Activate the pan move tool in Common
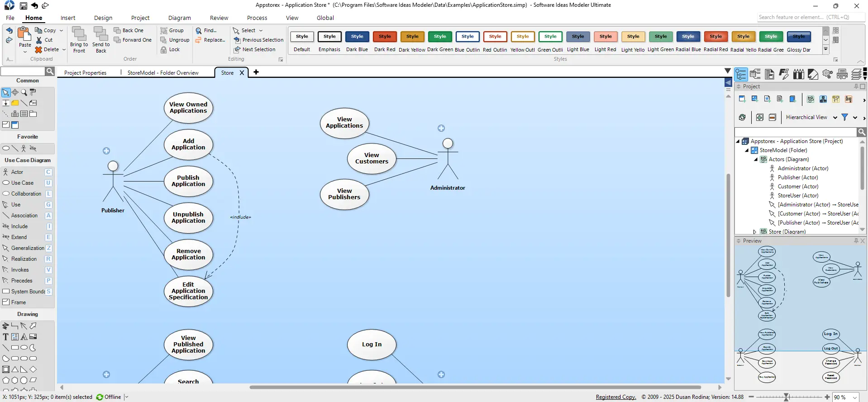868x402 pixels. pyautogui.click(x=15, y=92)
